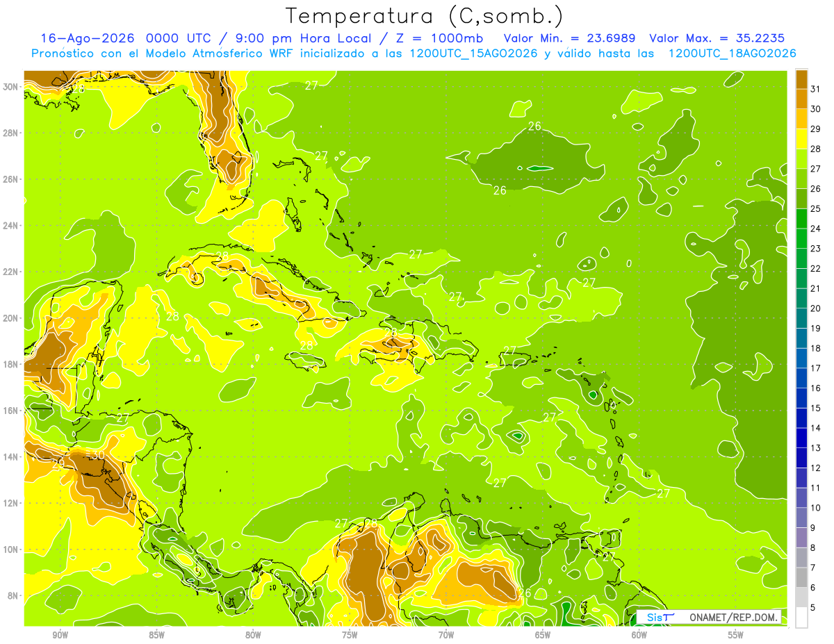Click the 26N latitude axis label

(x=10, y=179)
